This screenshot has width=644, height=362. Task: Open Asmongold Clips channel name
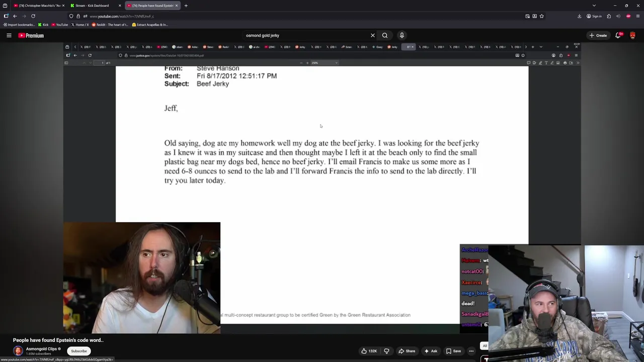(x=41, y=349)
